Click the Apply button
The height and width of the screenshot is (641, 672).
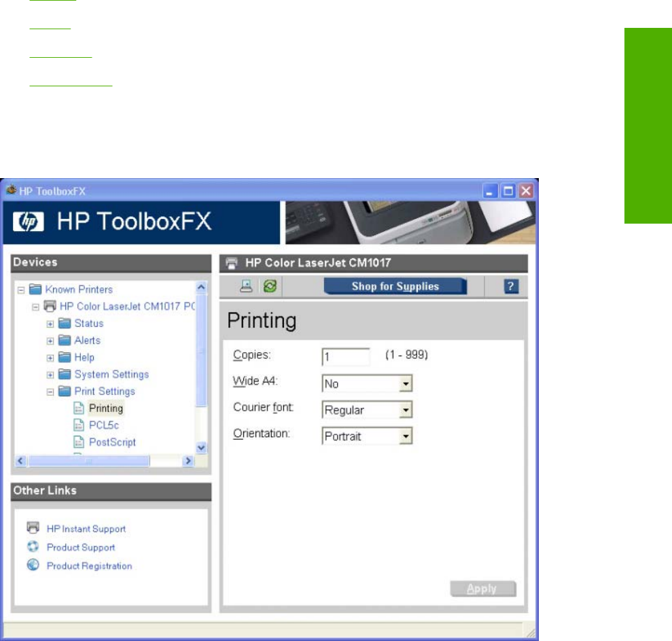click(x=483, y=589)
